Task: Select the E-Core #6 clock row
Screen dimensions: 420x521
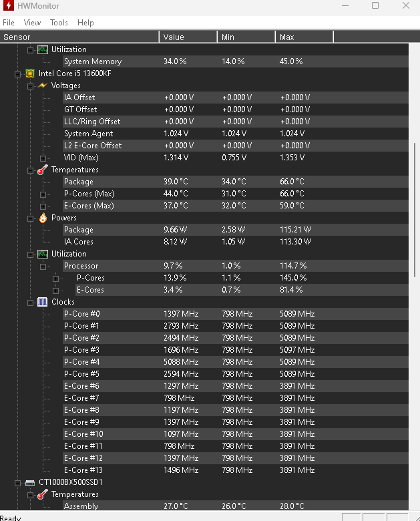Action: (236, 386)
